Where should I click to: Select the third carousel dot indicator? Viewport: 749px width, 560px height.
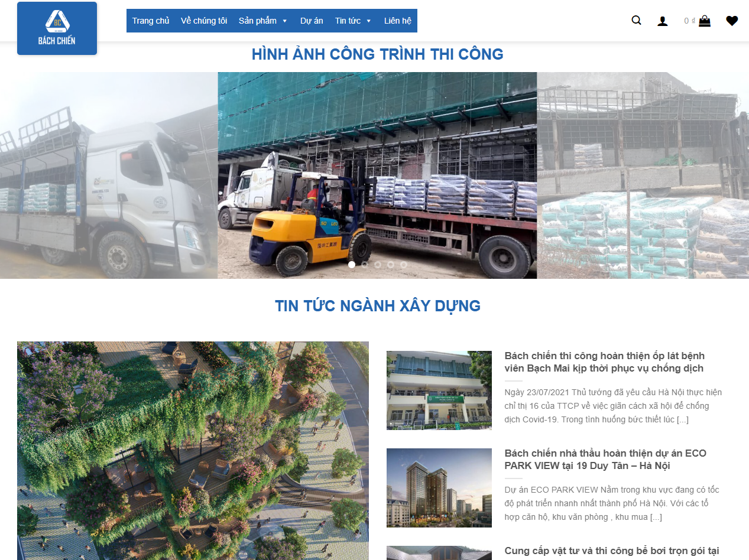click(378, 265)
